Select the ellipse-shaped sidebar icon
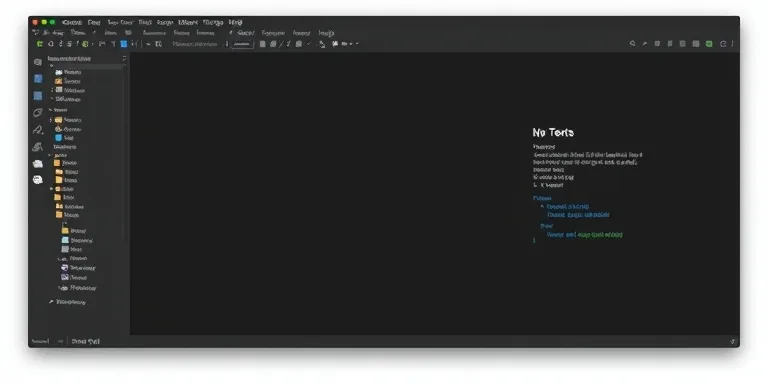The height and width of the screenshot is (384, 768). point(38,113)
